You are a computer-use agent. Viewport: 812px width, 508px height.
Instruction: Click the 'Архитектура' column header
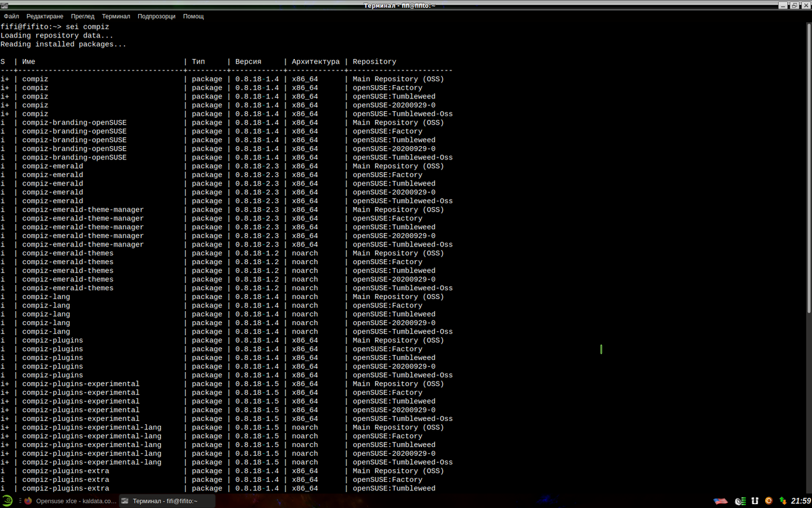pos(316,62)
